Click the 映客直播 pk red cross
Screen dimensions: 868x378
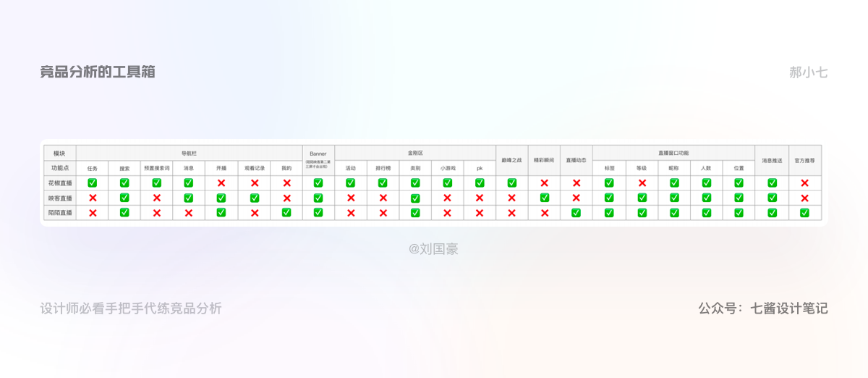[480, 198]
